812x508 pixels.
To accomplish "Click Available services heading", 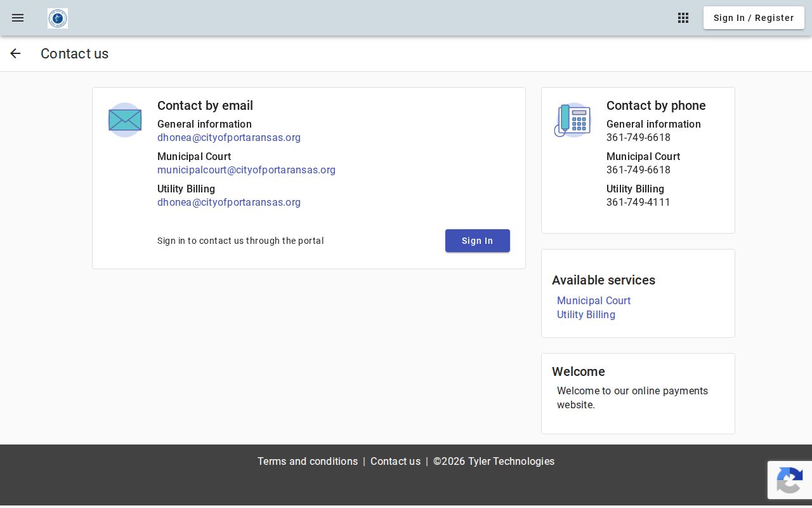I will click(603, 280).
